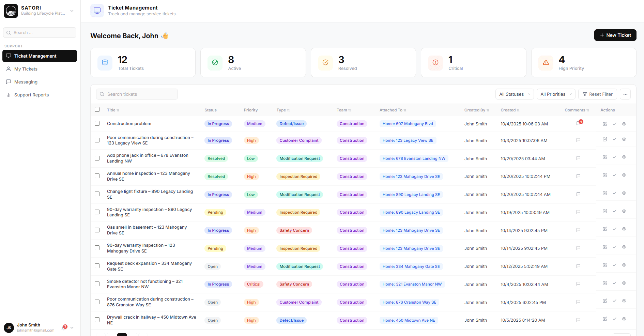Click the Active tickets check icon
This screenshot has height=336, width=644.
click(215, 63)
